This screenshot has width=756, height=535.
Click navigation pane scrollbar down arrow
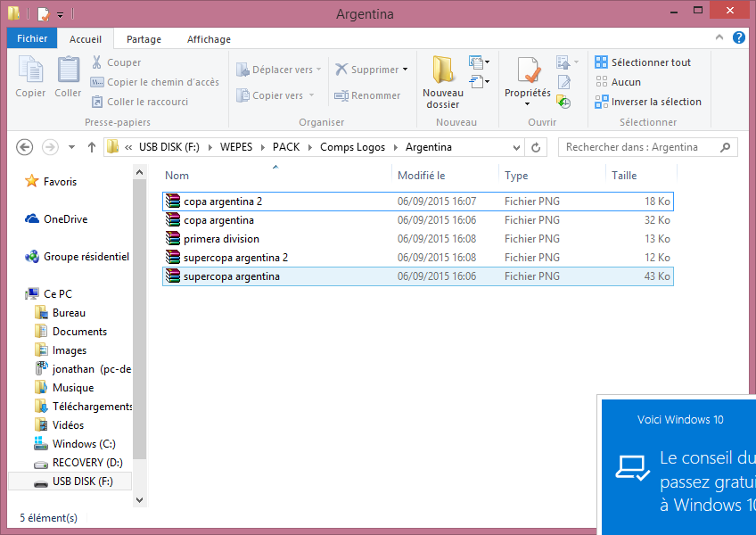[140, 500]
